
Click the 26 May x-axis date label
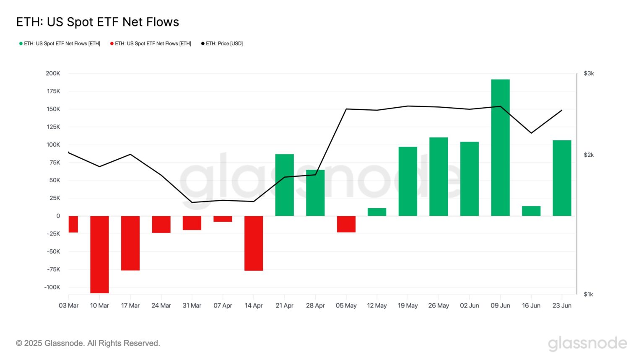coord(439,306)
